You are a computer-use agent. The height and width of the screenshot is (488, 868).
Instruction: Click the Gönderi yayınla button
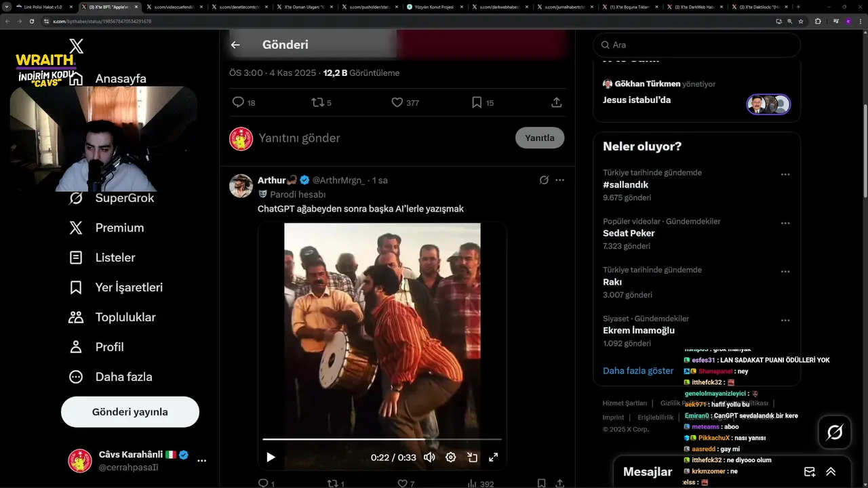click(x=130, y=412)
